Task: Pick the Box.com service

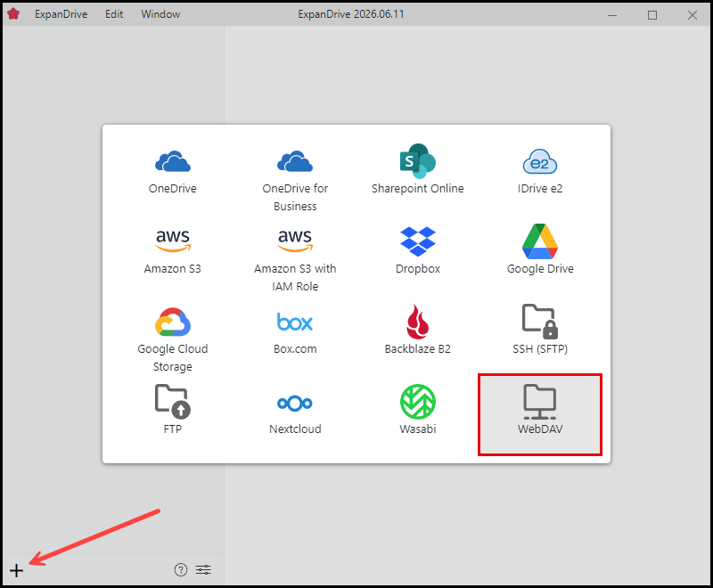Action: pos(295,332)
